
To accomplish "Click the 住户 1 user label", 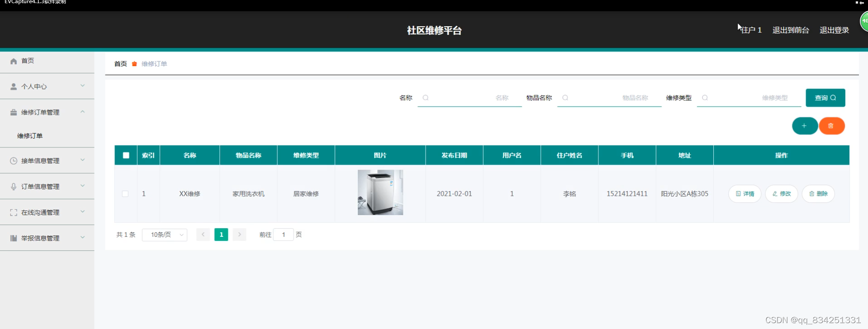I will pos(751,30).
